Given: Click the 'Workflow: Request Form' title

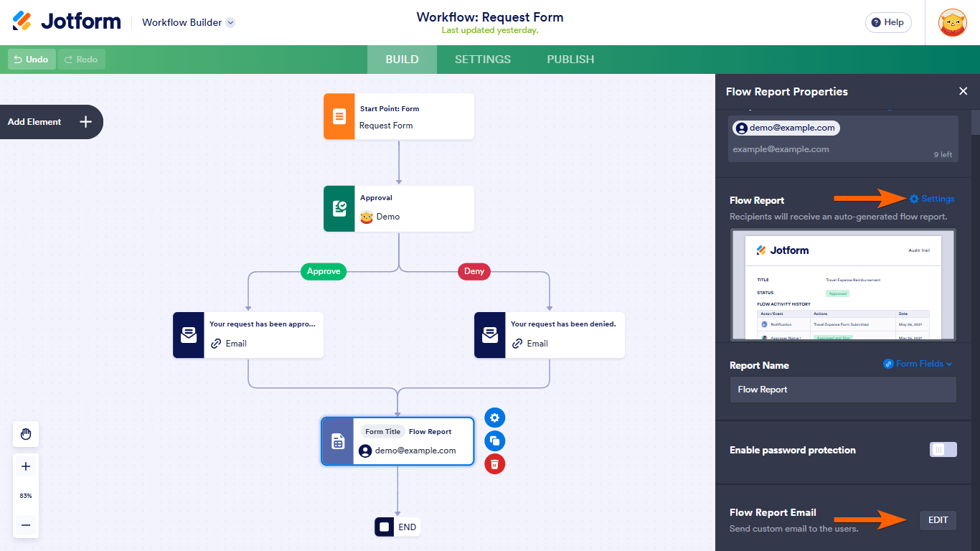Looking at the screenshot, I should (x=490, y=17).
